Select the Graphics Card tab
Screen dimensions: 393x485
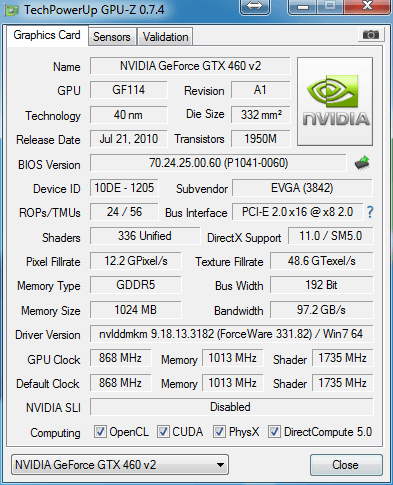coord(47,35)
